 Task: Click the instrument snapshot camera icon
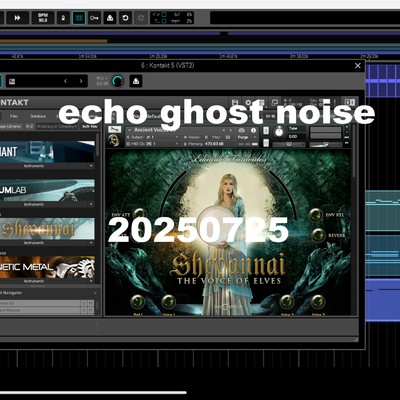pyautogui.click(x=242, y=130)
